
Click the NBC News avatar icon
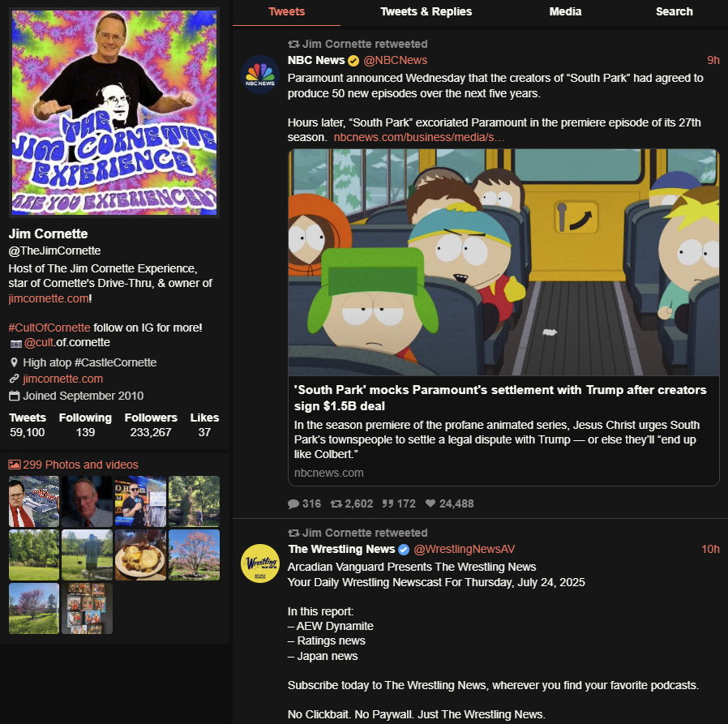(x=260, y=75)
